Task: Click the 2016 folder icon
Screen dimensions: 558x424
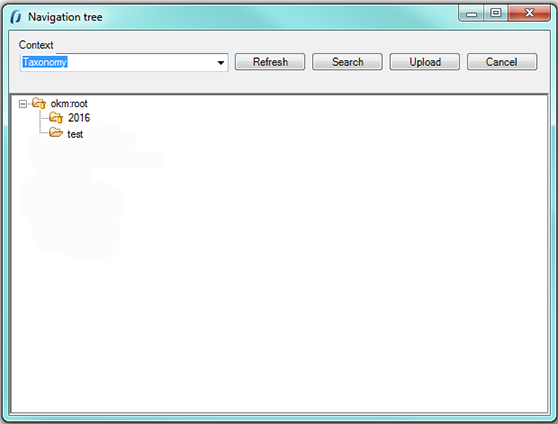Action: 56,117
